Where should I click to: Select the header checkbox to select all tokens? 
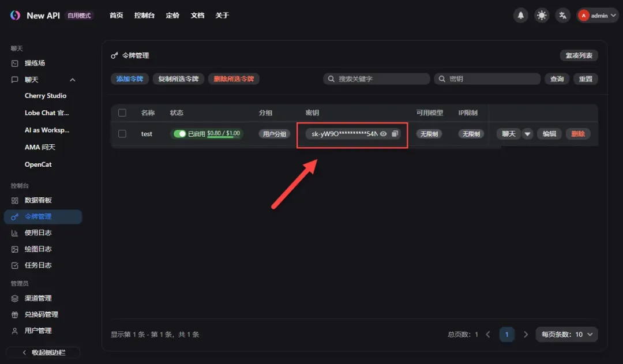click(122, 112)
